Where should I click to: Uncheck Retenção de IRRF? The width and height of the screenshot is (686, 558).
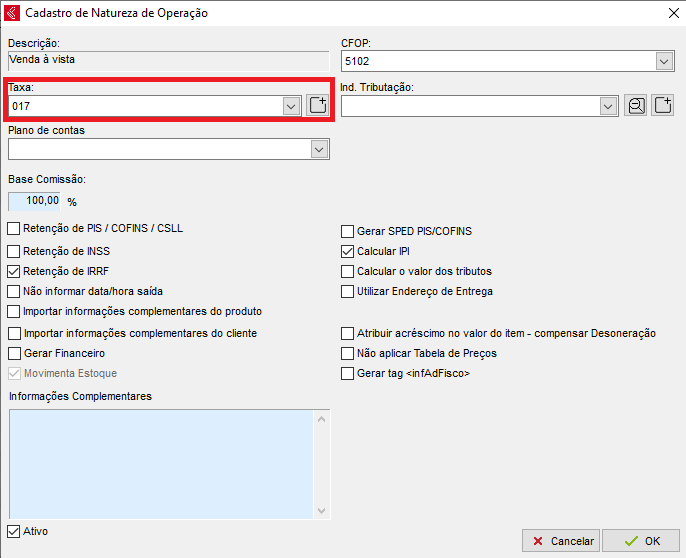[x=14, y=270]
